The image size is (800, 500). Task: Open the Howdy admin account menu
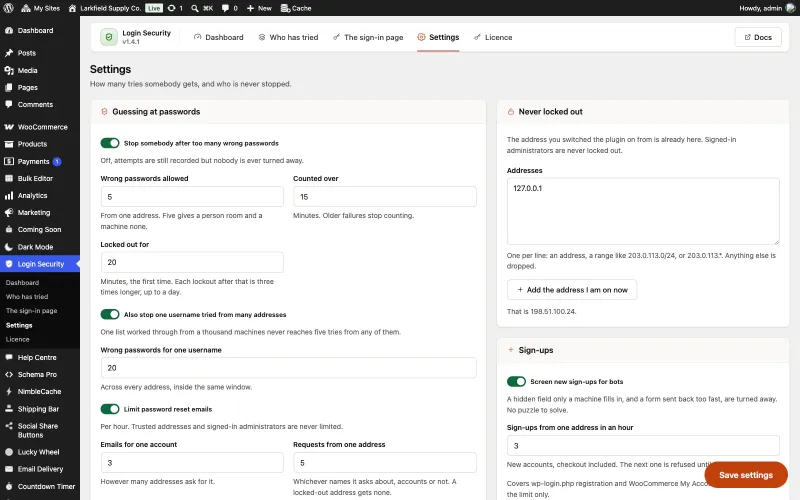[x=767, y=8]
